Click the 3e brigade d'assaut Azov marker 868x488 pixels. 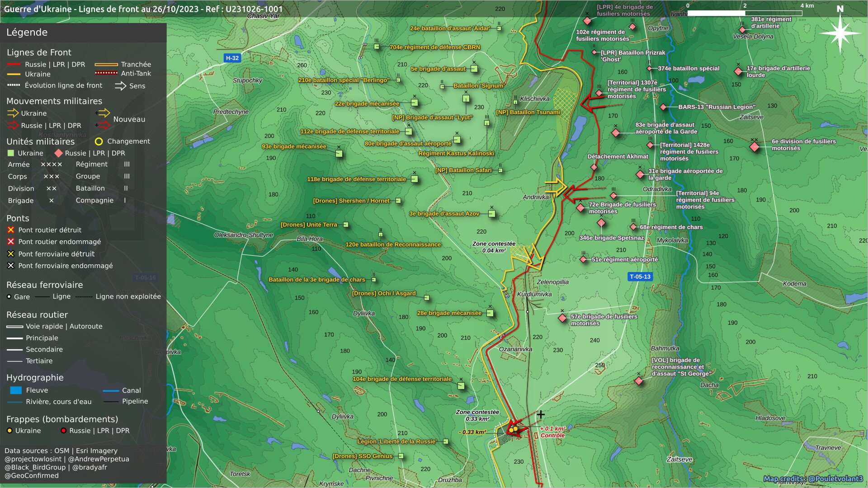(492, 214)
